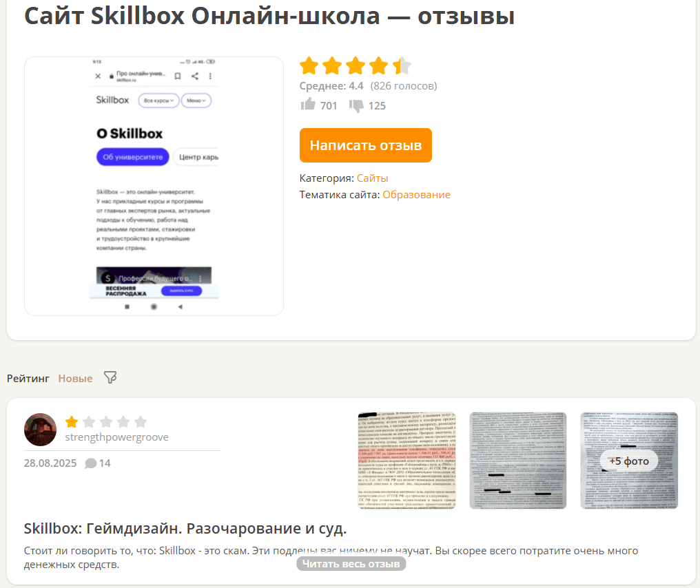Click the first star of the site rating

tap(309, 65)
